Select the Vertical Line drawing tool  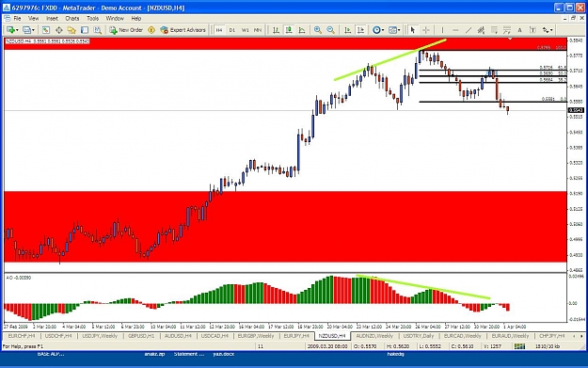pos(442,30)
